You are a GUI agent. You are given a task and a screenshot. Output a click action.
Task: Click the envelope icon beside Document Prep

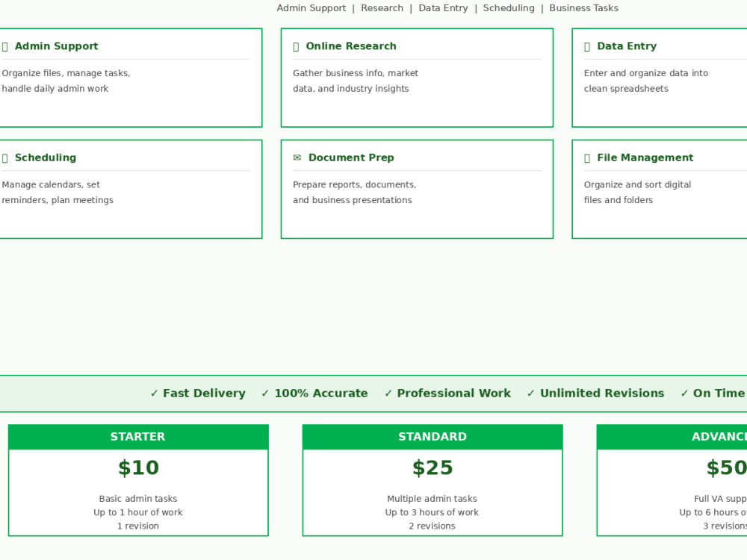[x=297, y=158]
